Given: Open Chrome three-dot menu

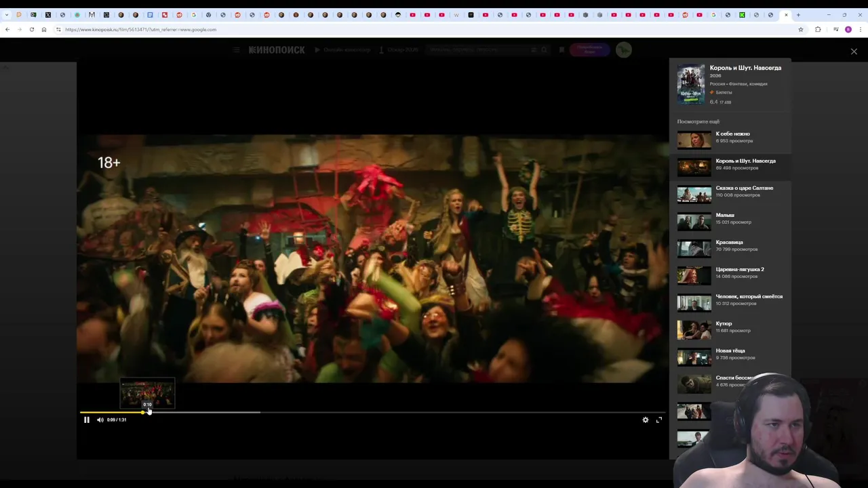Looking at the screenshot, I should [x=861, y=29].
